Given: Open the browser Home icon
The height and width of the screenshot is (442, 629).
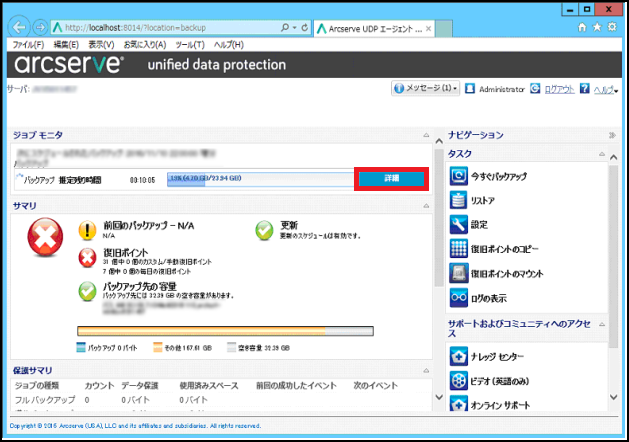Looking at the screenshot, I should 582,27.
